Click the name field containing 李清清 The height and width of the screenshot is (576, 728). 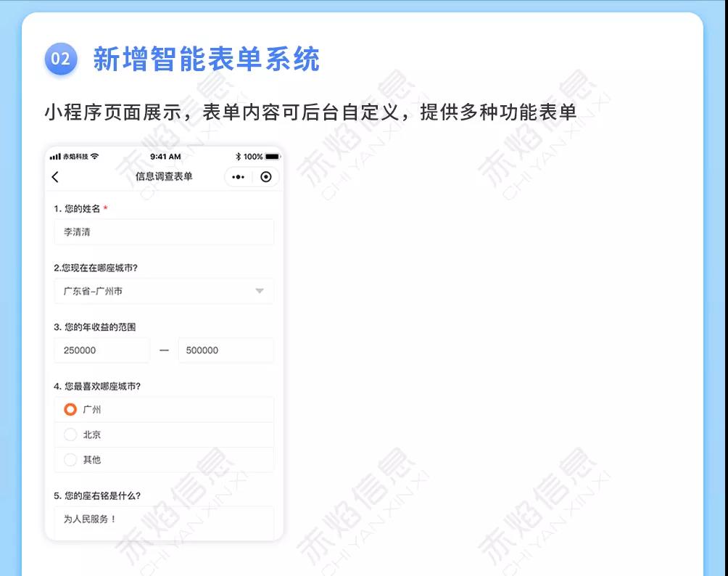164,232
